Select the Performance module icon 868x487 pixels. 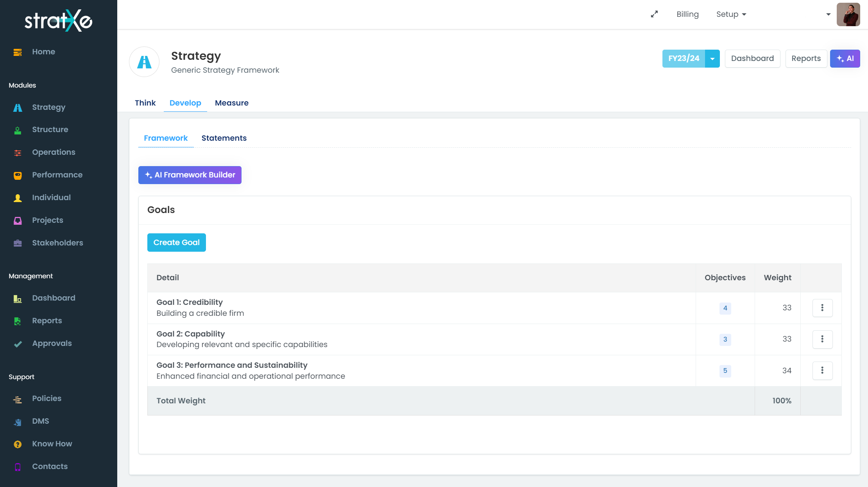[18, 175]
